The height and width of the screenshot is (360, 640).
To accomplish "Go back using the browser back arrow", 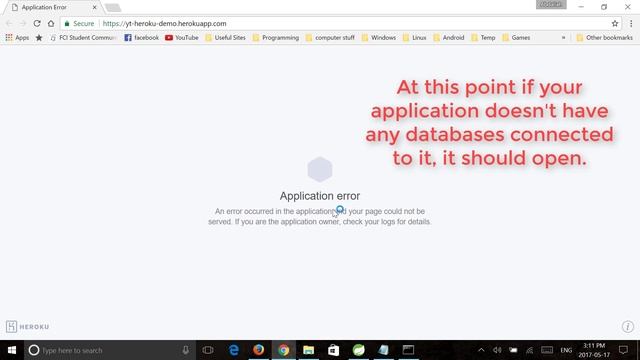I will pyautogui.click(x=9, y=24).
